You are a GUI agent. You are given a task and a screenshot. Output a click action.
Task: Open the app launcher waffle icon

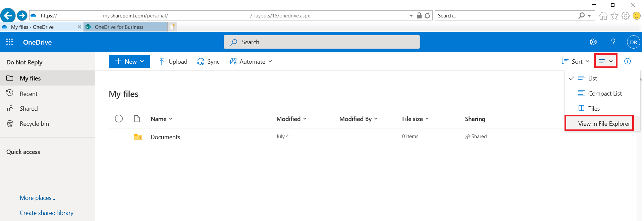point(10,42)
